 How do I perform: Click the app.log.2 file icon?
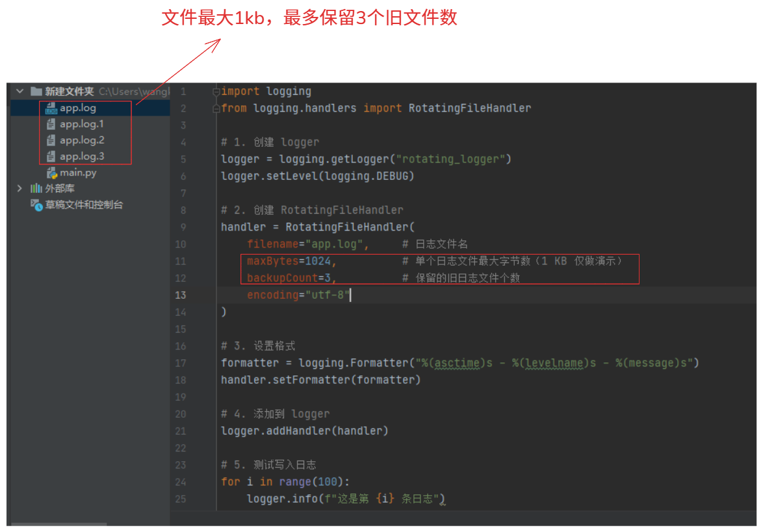(x=51, y=140)
